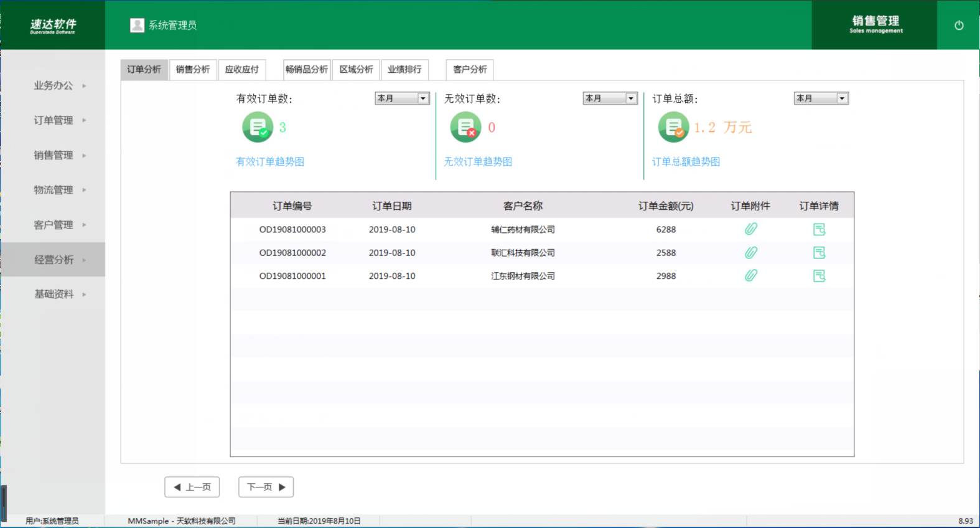Viewport: 980px width, 528px height.
Task: Switch to the 订单分析 tab
Action: [x=144, y=69]
